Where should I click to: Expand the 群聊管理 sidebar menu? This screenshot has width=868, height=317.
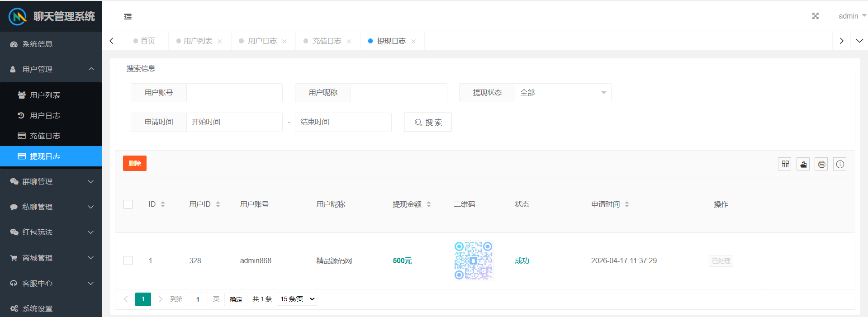coord(51,181)
